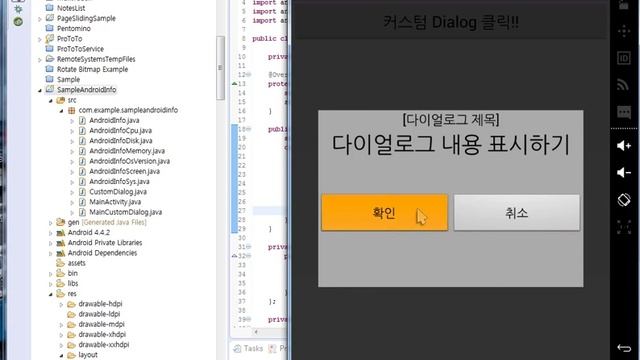Expand the PageSlidingSample project arrow
Image resolution: width=640 pixels, height=360 pixels.
(x=40, y=19)
